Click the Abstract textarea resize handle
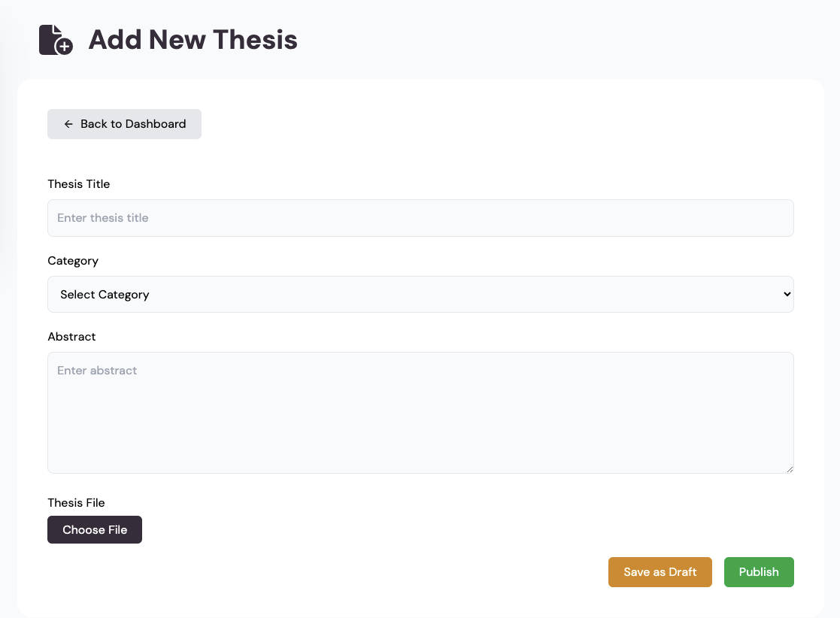Viewport: 840px width, 618px height. pyautogui.click(x=789, y=468)
